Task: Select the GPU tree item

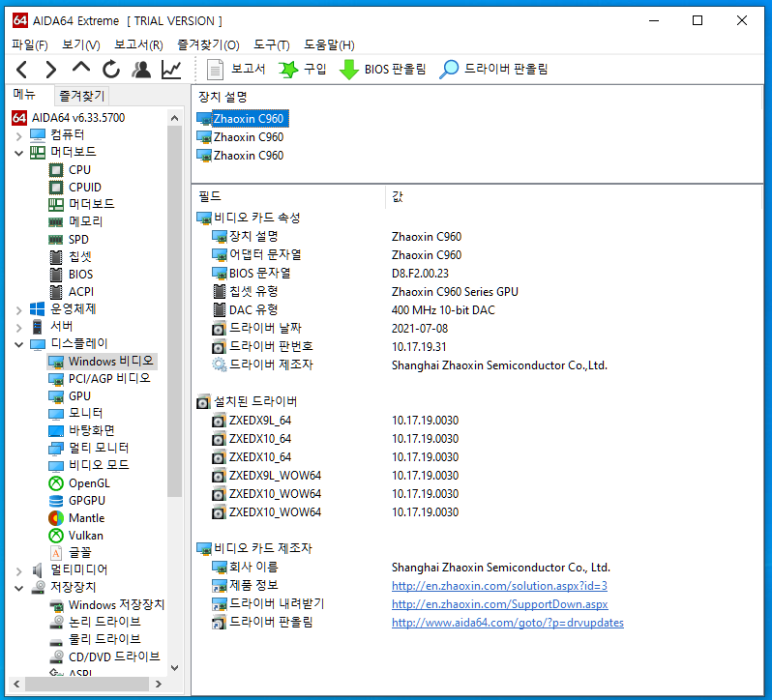Action: (70, 396)
